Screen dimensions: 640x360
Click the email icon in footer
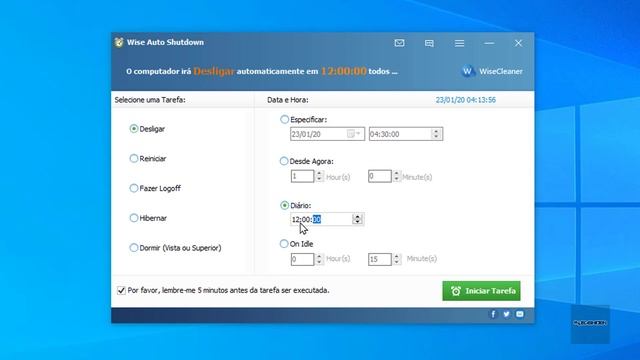(x=520, y=314)
